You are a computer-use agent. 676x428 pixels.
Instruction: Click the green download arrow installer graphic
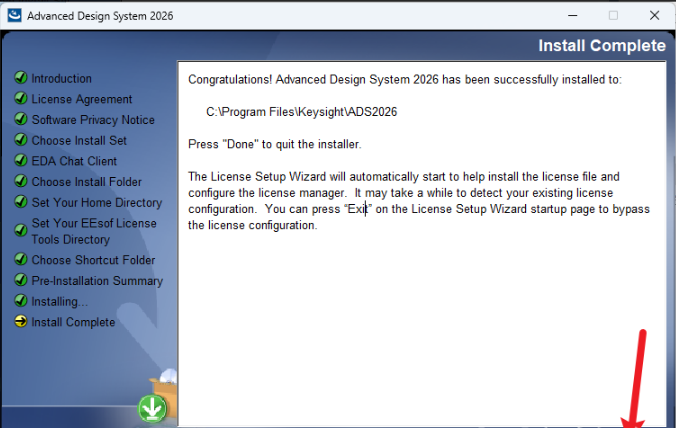click(x=152, y=408)
